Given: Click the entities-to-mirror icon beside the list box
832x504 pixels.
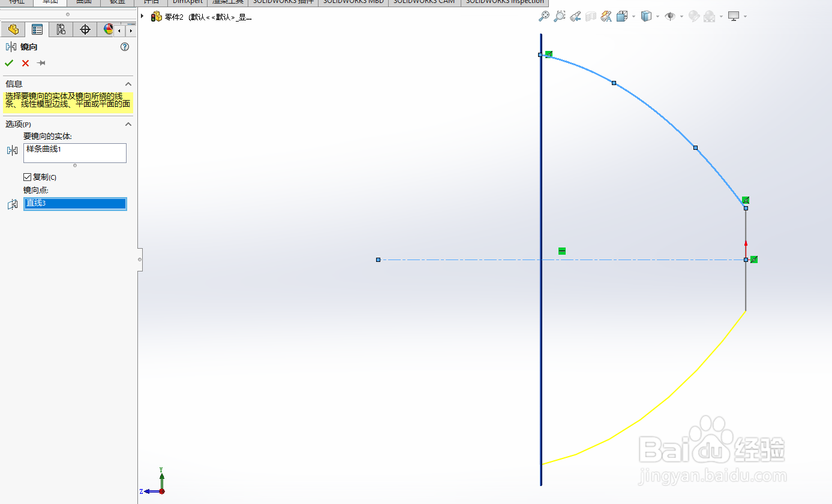Looking at the screenshot, I should (12, 151).
